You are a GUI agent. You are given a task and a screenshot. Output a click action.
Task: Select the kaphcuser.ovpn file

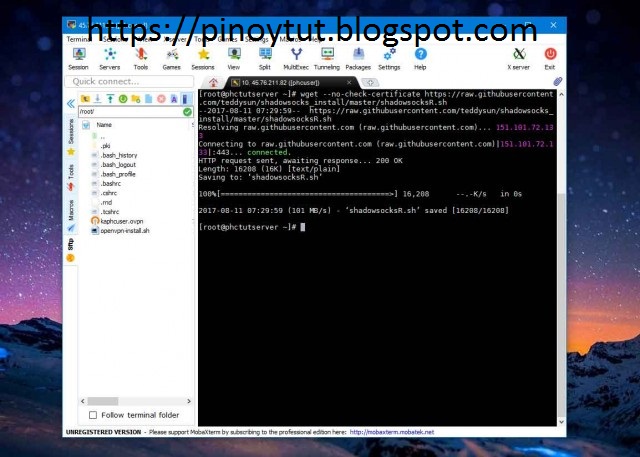[x=122, y=221]
